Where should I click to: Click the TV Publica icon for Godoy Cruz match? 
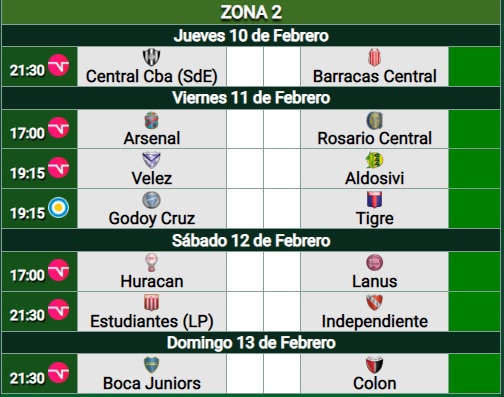click(x=59, y=208)
